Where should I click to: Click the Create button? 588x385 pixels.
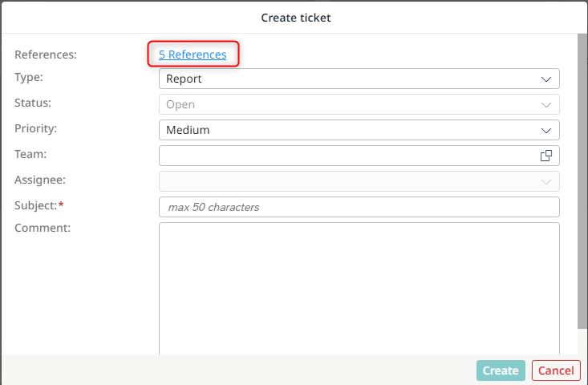click(501, 371)
